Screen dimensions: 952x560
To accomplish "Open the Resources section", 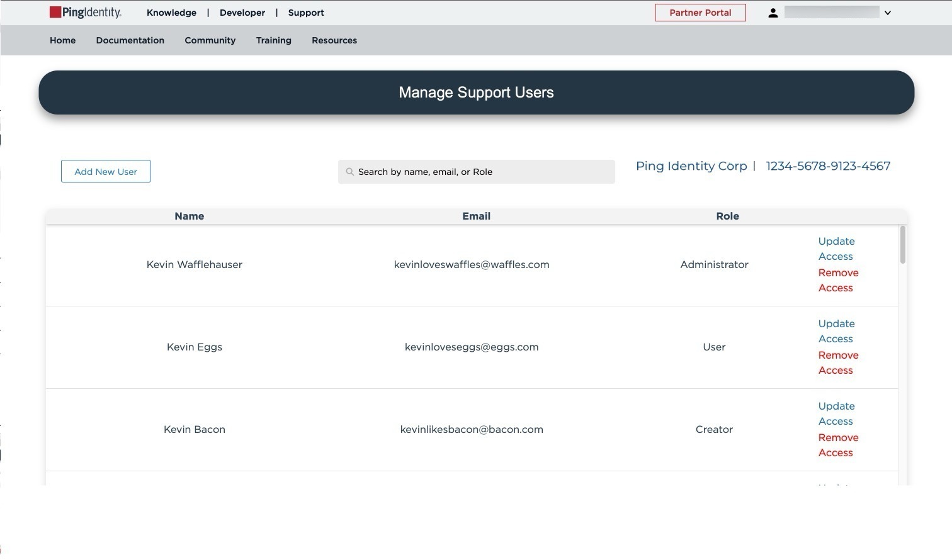I will click(334, 40).
